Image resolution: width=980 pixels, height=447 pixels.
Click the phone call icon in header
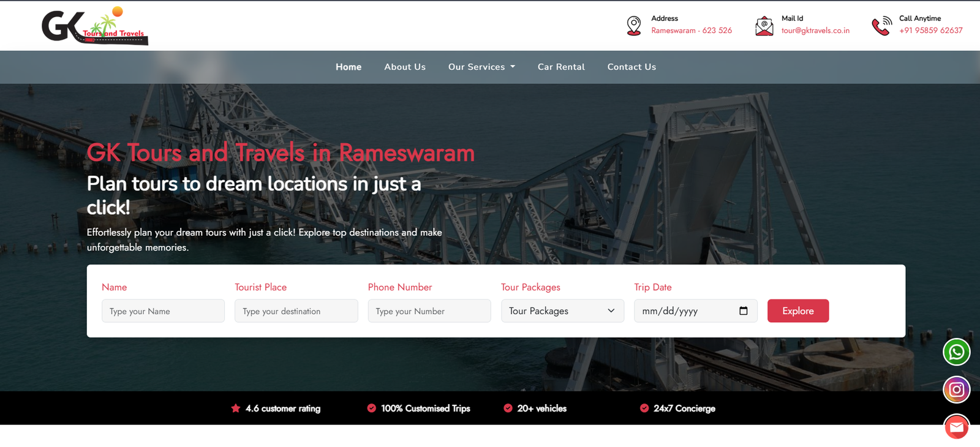[x=881, y=26]
